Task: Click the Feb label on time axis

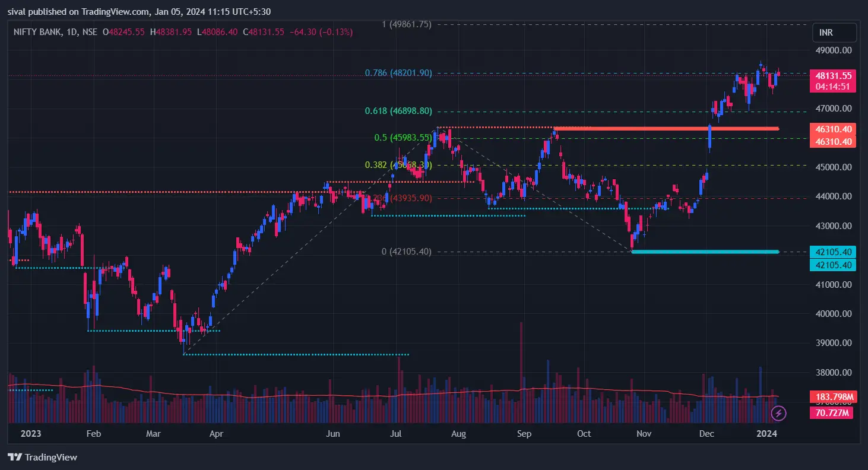Action: [x=93, y=434]
